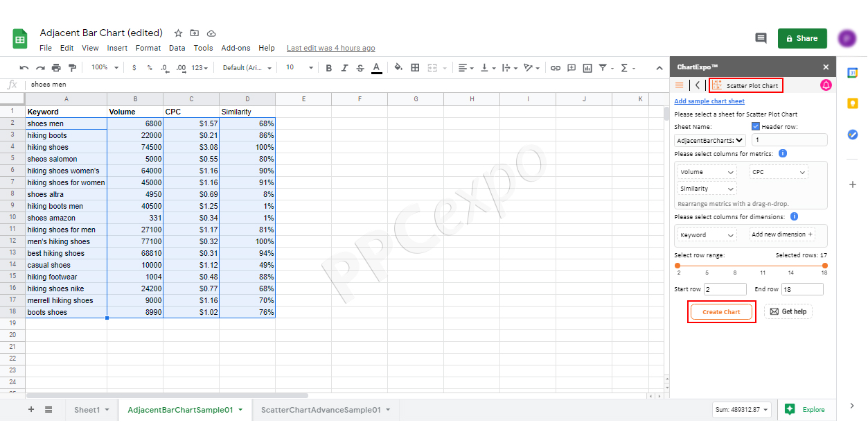Screen dimensions: 868x448
Task: Click the redo icon in the toolbar
Action: pyautogui.click(x=40, y=68)
